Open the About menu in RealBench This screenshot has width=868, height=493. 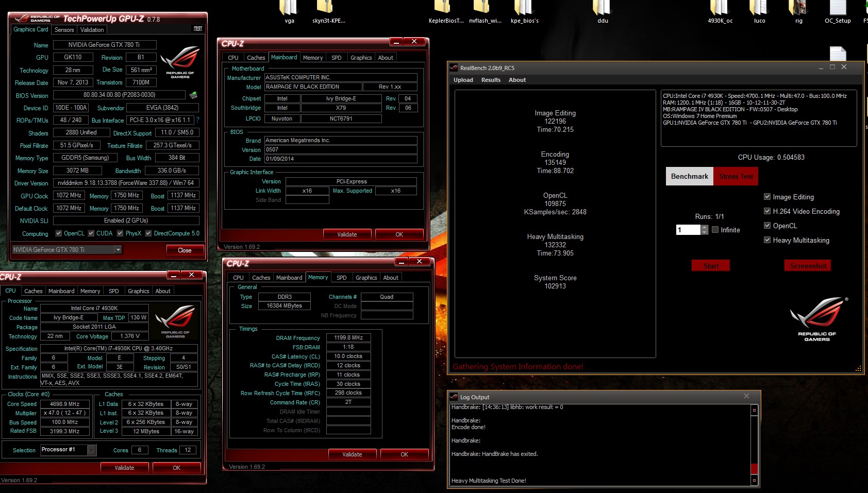517,80
